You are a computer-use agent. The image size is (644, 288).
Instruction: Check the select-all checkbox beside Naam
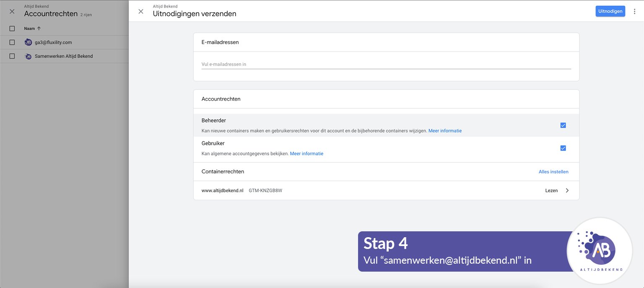(x=12, y=29)
